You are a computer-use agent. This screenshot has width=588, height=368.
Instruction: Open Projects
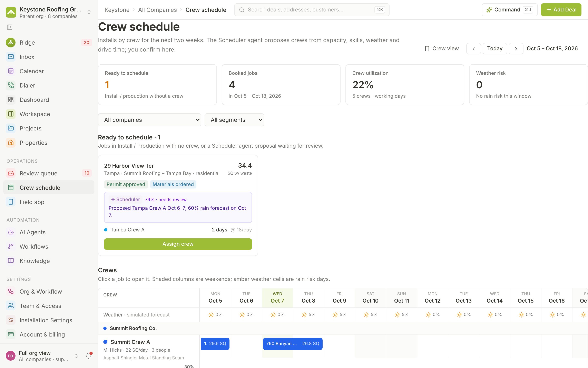[x=49, y=129]
